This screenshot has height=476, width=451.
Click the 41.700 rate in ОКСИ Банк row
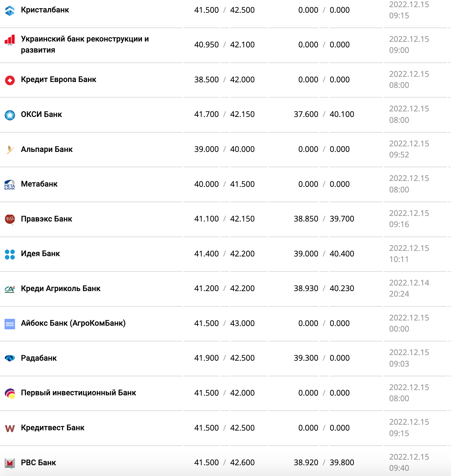206,114
